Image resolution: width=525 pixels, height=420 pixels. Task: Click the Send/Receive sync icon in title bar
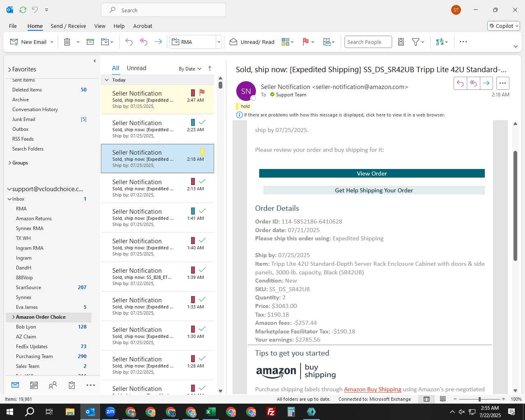click(x=23, y=9)
